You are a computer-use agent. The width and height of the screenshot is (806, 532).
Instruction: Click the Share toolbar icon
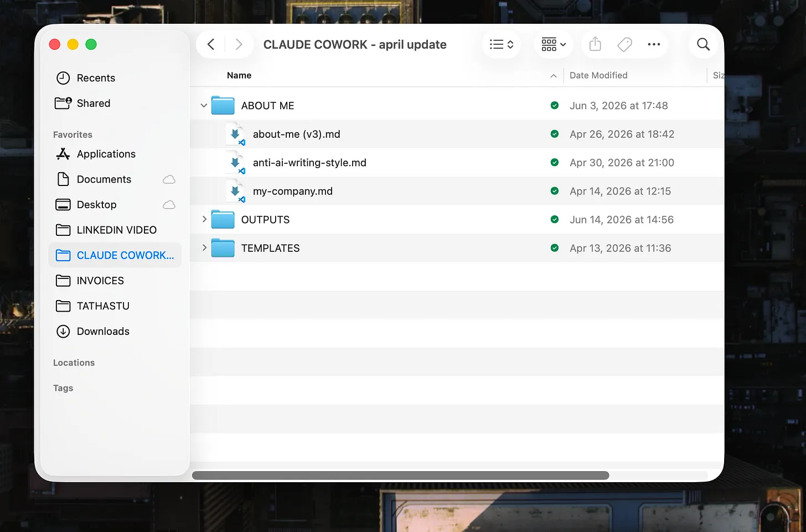click(595, 44)
